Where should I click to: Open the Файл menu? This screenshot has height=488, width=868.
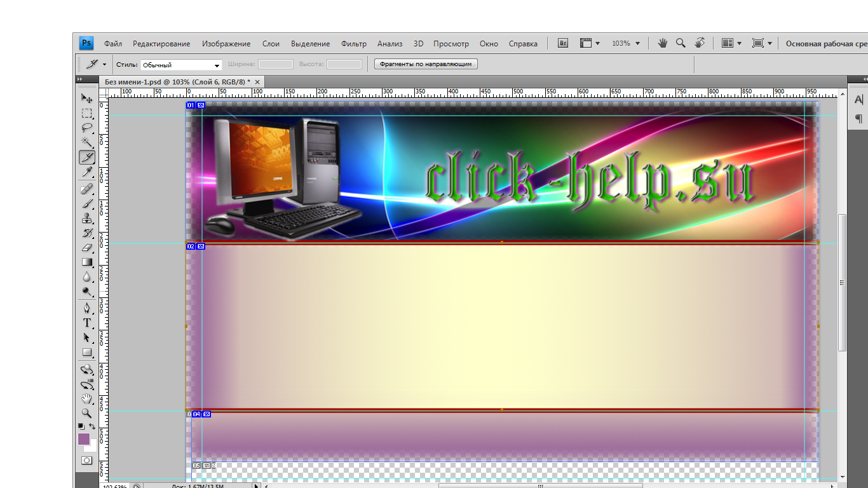(113, 44)
